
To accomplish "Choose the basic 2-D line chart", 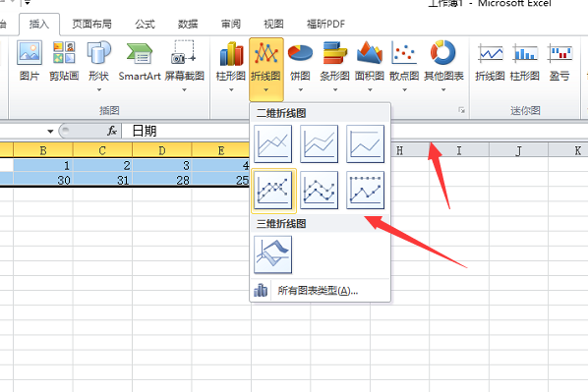I will point(273,143).
